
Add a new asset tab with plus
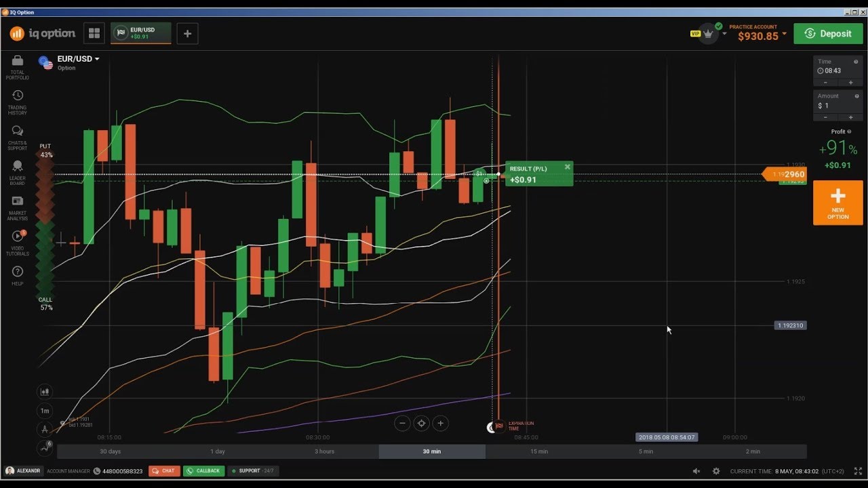188,33
